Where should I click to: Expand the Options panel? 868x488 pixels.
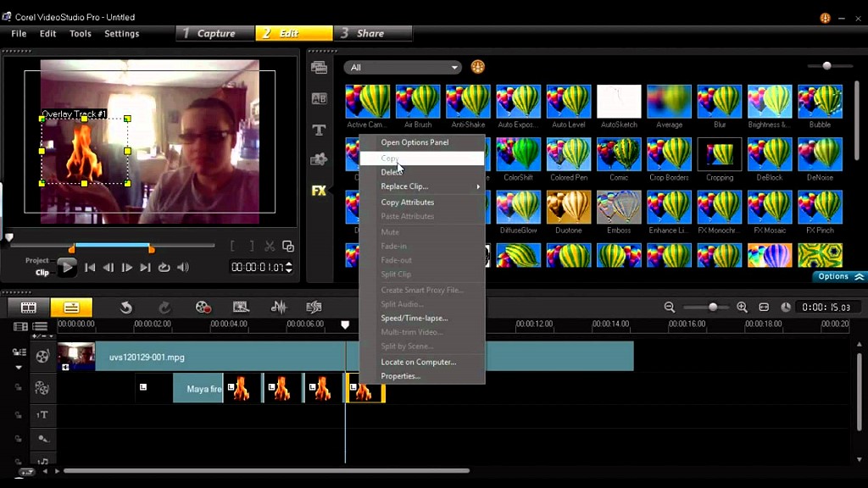[840, 277]
